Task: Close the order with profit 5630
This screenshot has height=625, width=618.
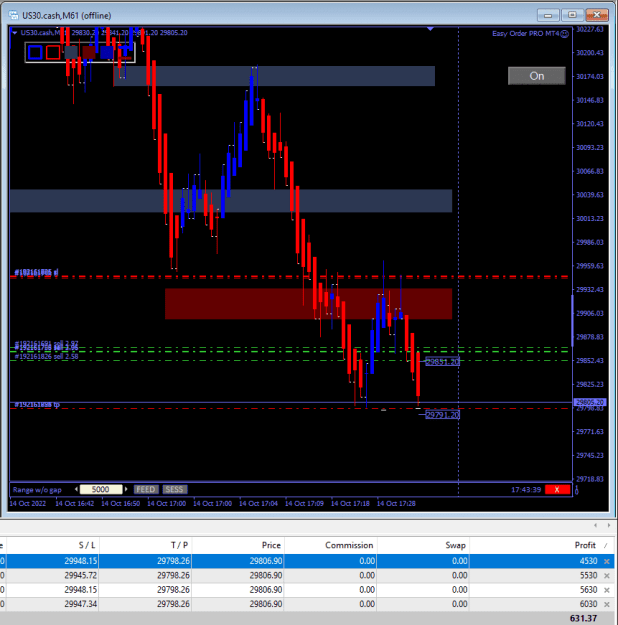Action: pyautogui.click(x=607, y=590)
